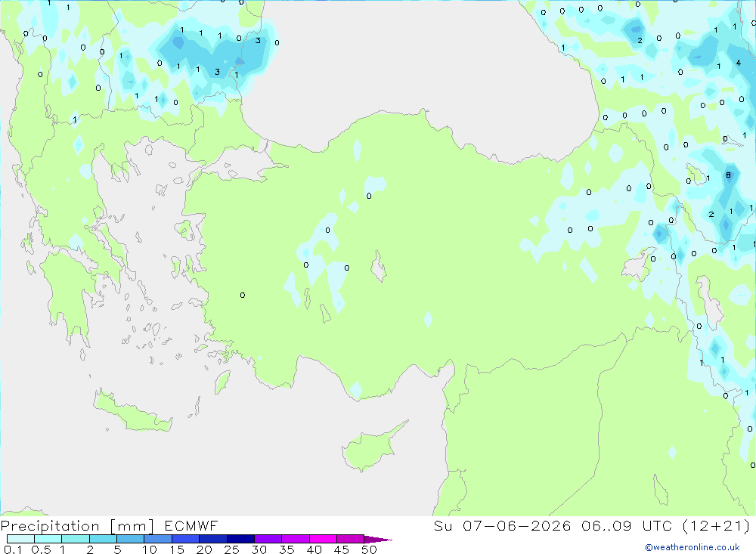Viewport: 756px width, 554px height.
Task: Click the legend label "10"
Action: tap(150, 549)
